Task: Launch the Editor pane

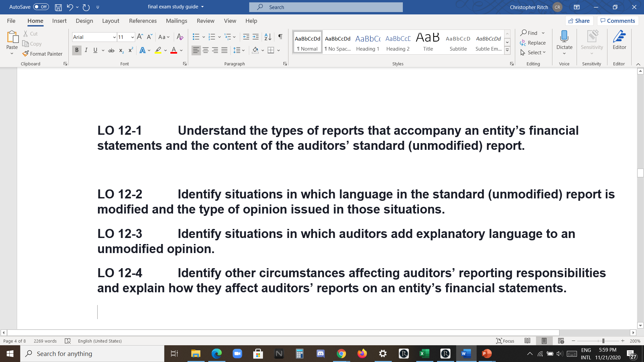Action: pyautogui.click(x=619, y=40)
